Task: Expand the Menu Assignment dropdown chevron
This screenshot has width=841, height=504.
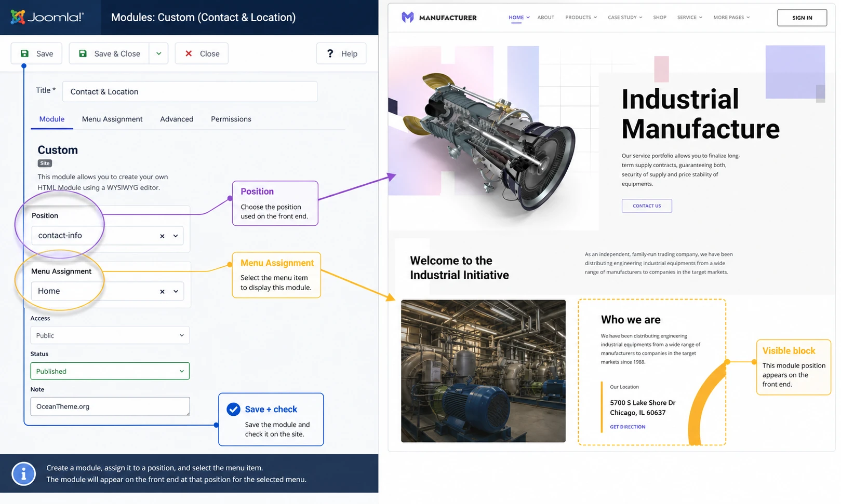Action: pyautogui.click(x=176, y=291)
